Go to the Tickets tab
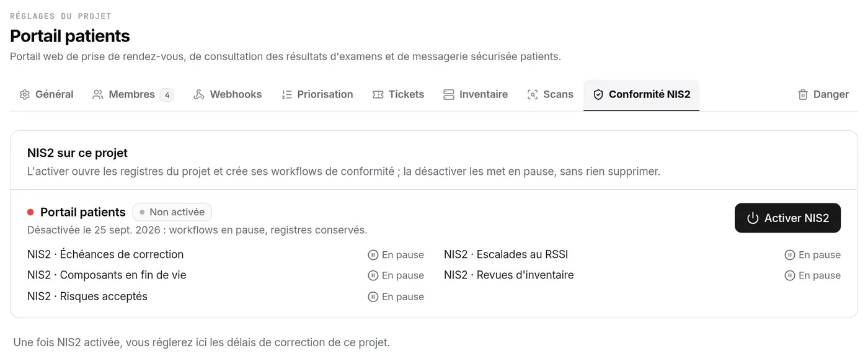The height and width of the screenshot is (361, 868). [x=399, y=95]
